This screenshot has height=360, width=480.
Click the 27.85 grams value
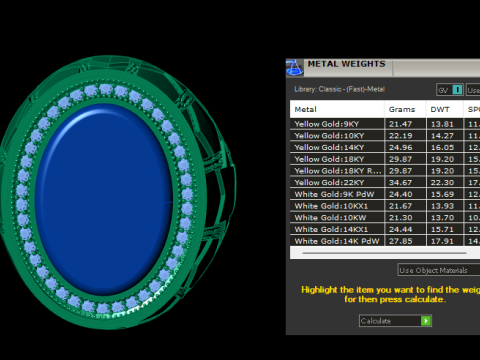(400, 241)
